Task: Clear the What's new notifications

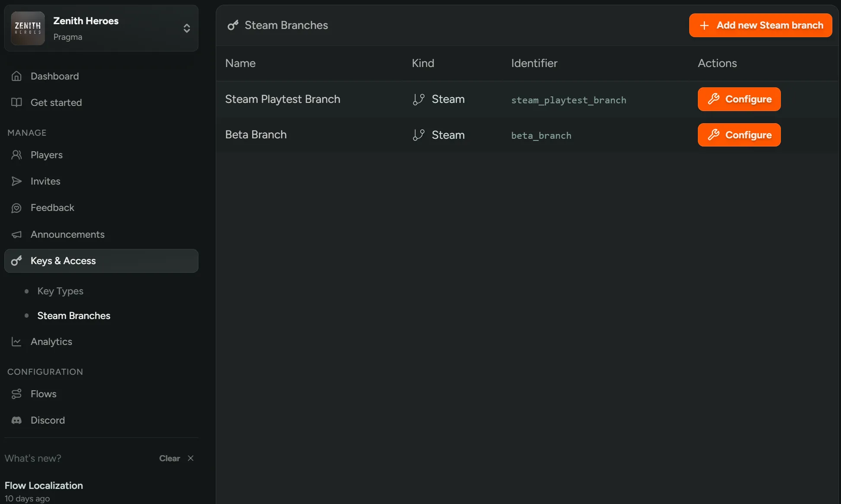Action: pyautogui.click(x=169, y=458)
